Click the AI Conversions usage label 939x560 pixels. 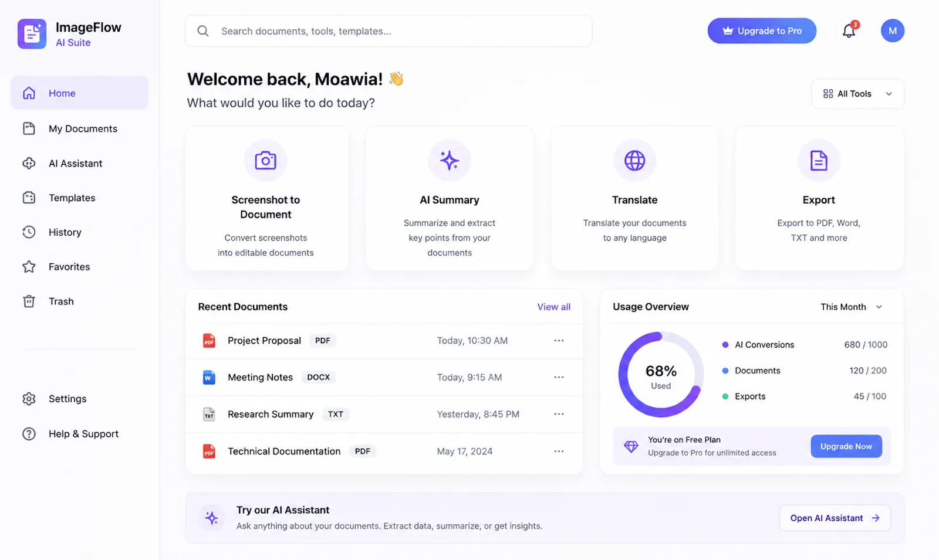pos(764,345)
